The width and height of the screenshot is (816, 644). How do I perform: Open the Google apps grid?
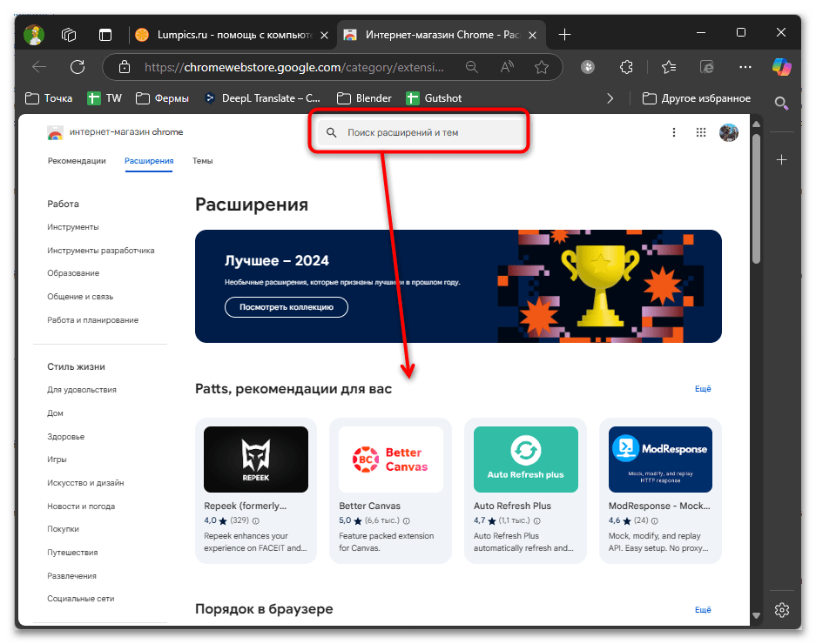point(701,132)
